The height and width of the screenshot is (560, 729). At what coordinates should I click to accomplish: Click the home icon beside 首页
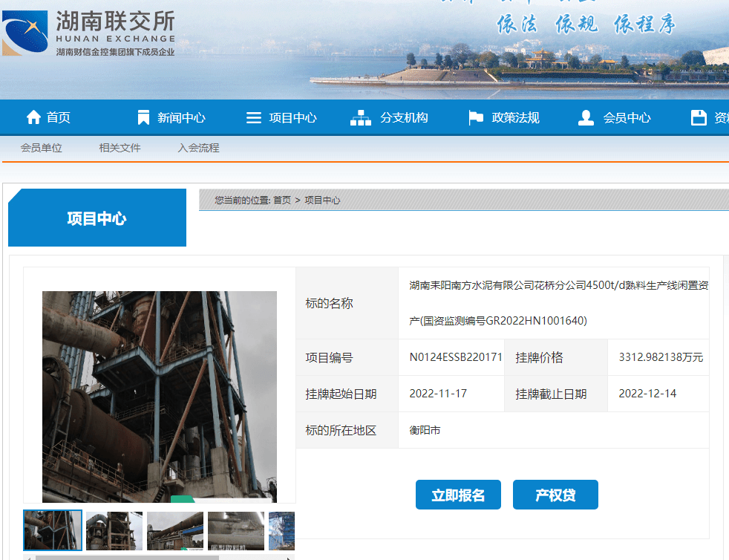(33, 117)
